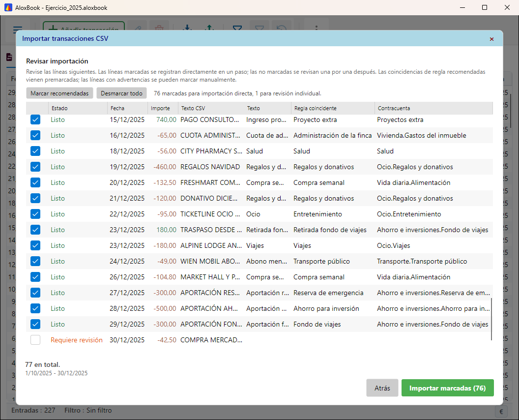Sort by the Fecha column header

[127, 108]
